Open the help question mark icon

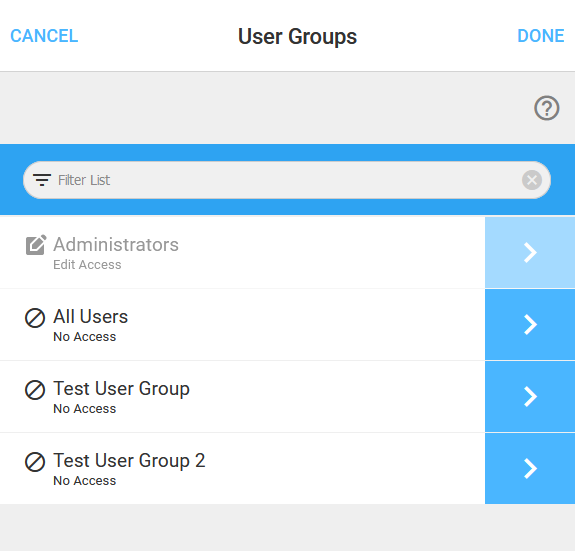(546, 108)
